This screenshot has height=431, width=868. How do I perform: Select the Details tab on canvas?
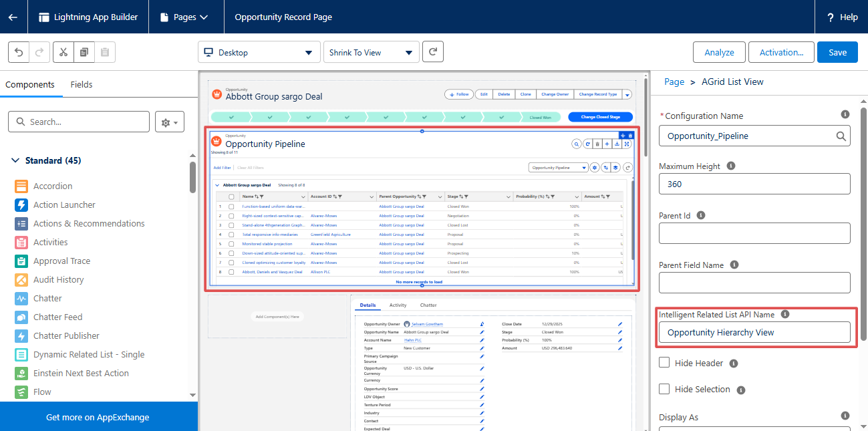[368, 305]
